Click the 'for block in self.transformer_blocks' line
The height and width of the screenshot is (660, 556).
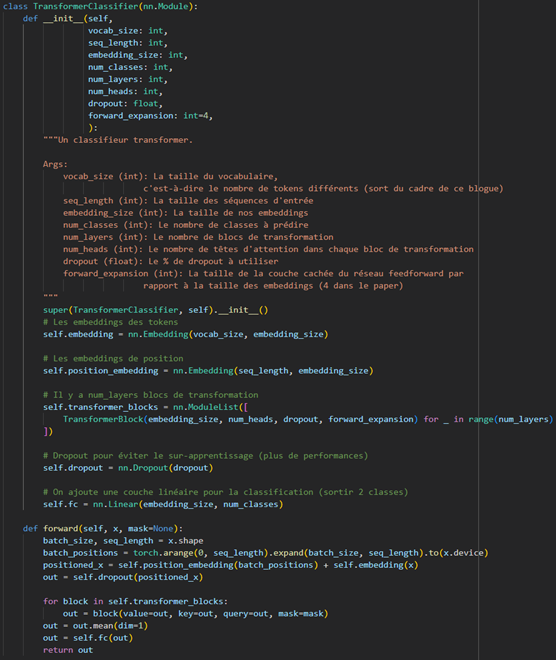coord(135,601)
